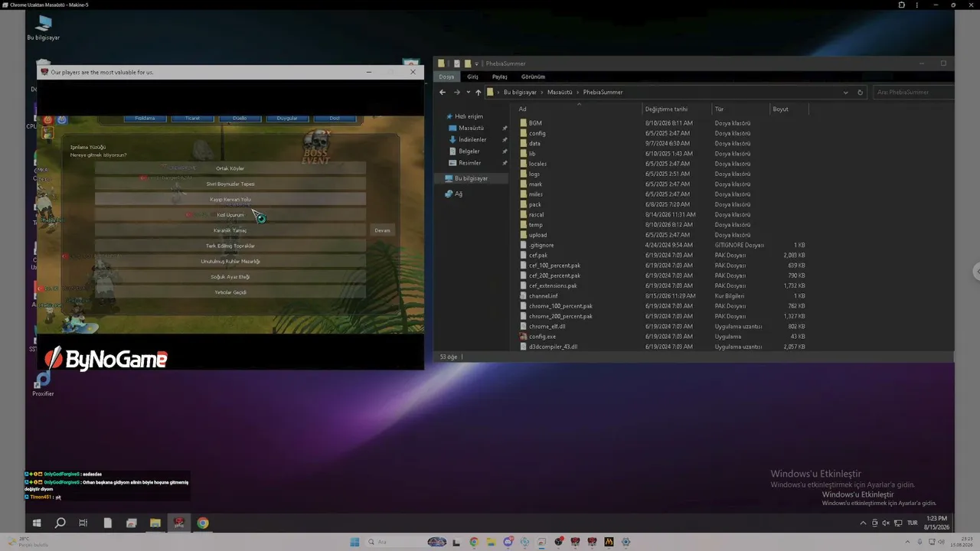Open Task View in the inner taskbar

[83, 523]
